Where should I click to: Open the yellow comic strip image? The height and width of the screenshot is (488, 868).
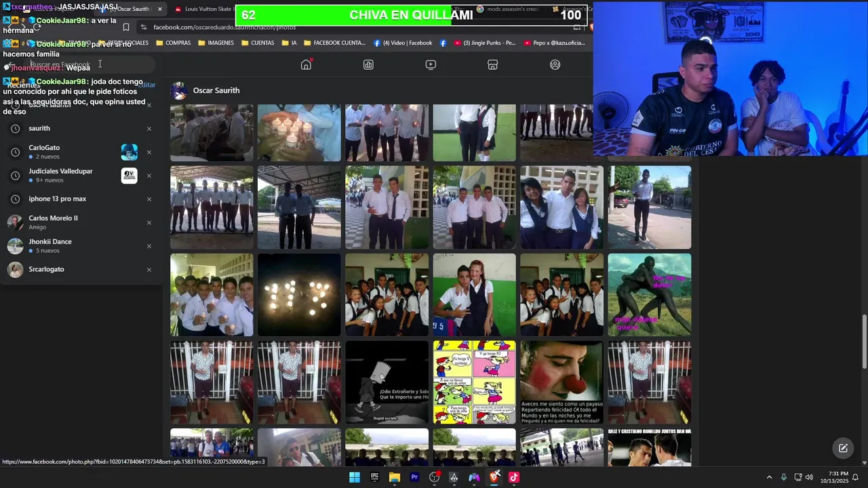click(x=474, y=382)
